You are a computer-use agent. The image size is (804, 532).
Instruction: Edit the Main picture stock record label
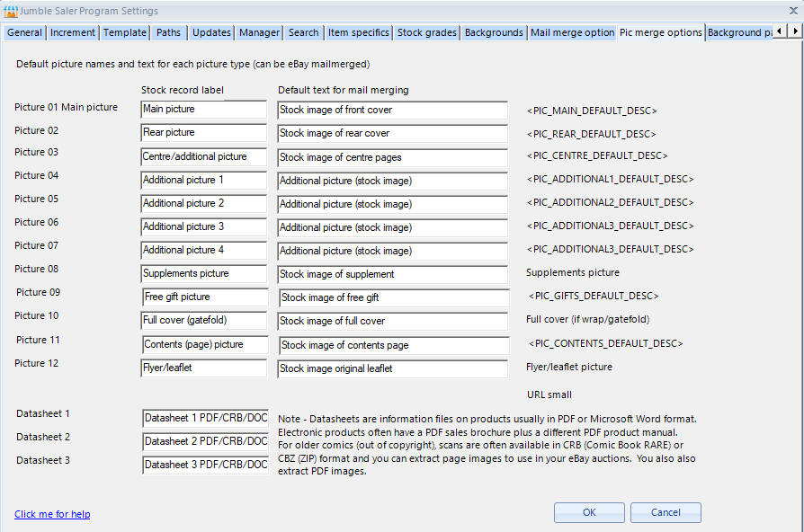click(203, 110)
